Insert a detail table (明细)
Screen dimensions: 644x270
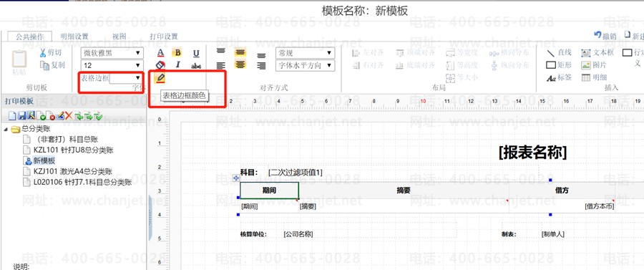coord(594,77)
